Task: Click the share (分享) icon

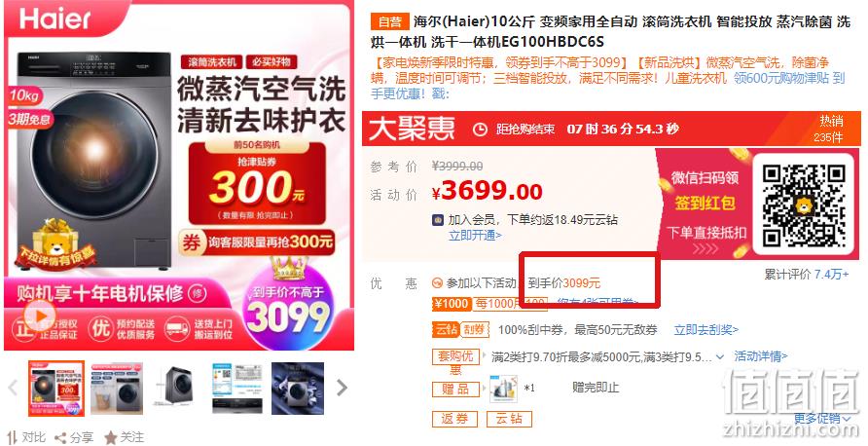Action: pyautogui.click(x=60, y=438)
